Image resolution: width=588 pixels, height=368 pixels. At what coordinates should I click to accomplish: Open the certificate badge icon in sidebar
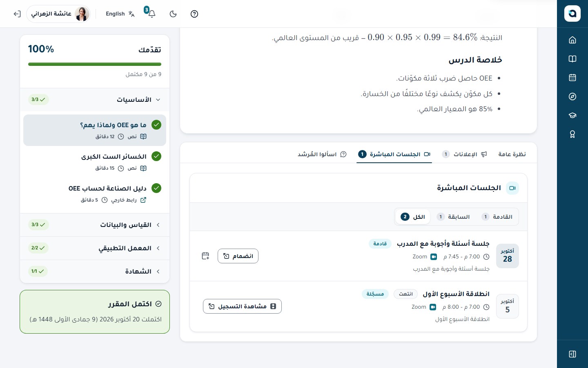tap(572, 134)
